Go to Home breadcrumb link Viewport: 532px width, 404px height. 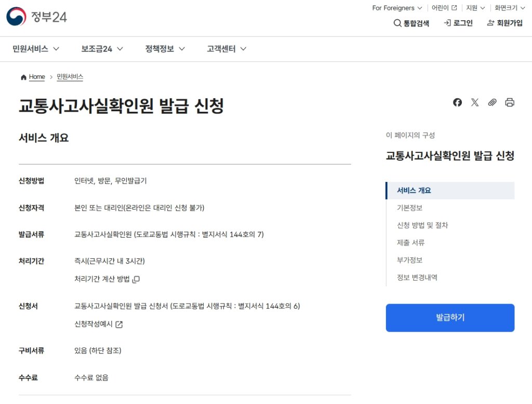coord(37,77)
